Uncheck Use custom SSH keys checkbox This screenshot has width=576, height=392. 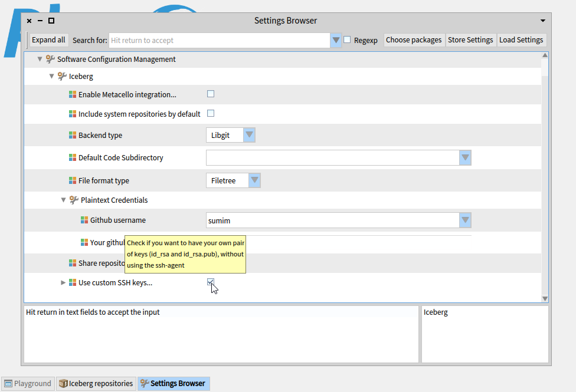[211, 282]
